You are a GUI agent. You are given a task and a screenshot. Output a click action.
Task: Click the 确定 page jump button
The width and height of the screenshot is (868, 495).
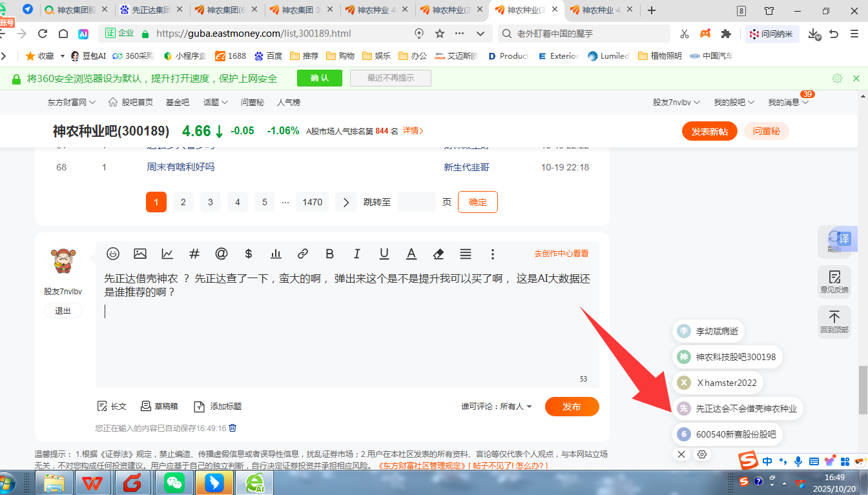(478, 202)
